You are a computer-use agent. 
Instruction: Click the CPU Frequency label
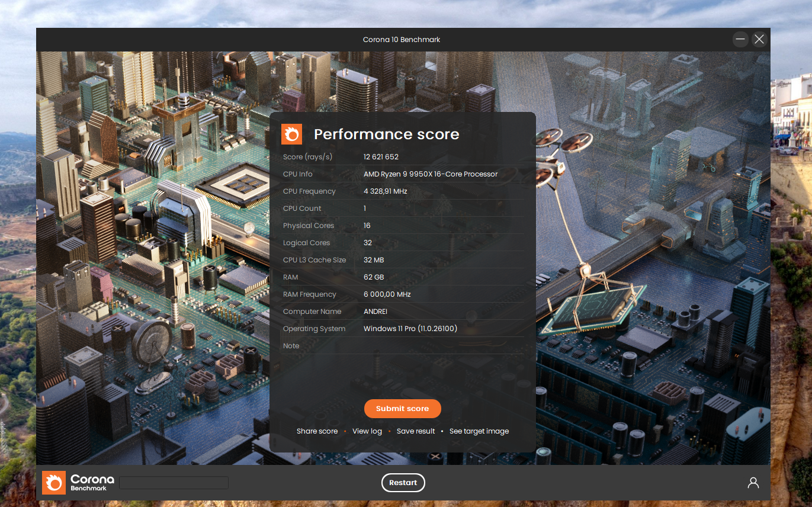tap(309, 191)
